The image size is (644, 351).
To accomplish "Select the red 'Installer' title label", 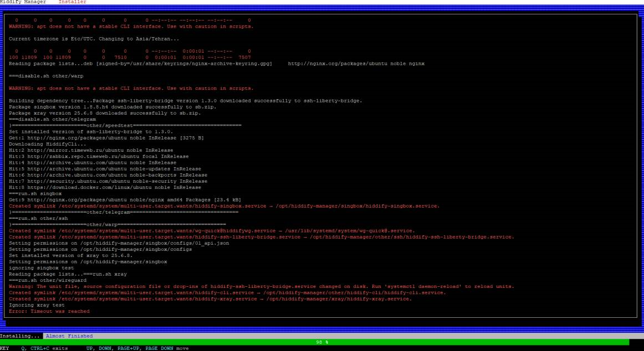I will [72, 2].
